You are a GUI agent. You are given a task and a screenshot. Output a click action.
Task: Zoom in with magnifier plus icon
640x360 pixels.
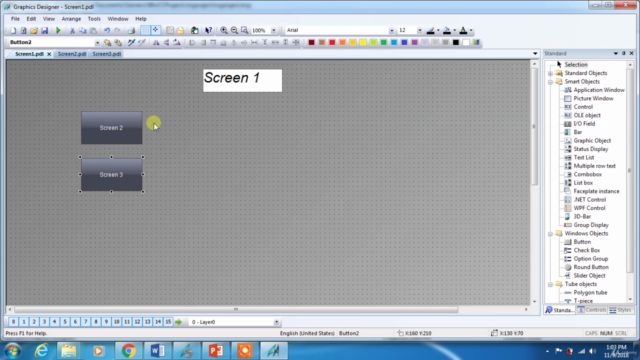coord(224,30)
